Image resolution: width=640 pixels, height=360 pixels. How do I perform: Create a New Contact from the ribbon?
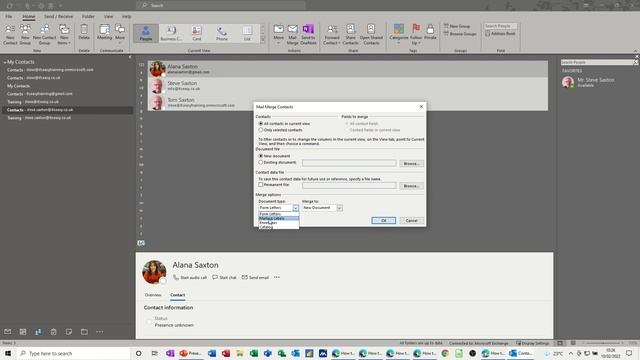(10, 34)
